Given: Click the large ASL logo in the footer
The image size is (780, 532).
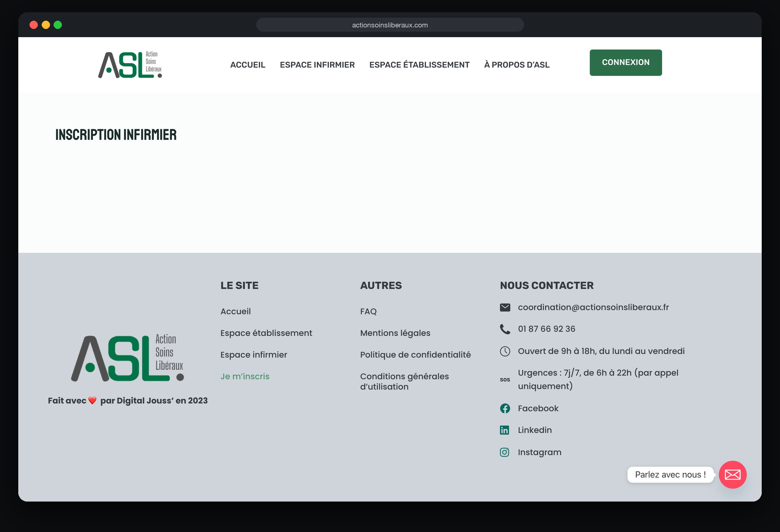Looking at the screenshot, I should 128,358.
